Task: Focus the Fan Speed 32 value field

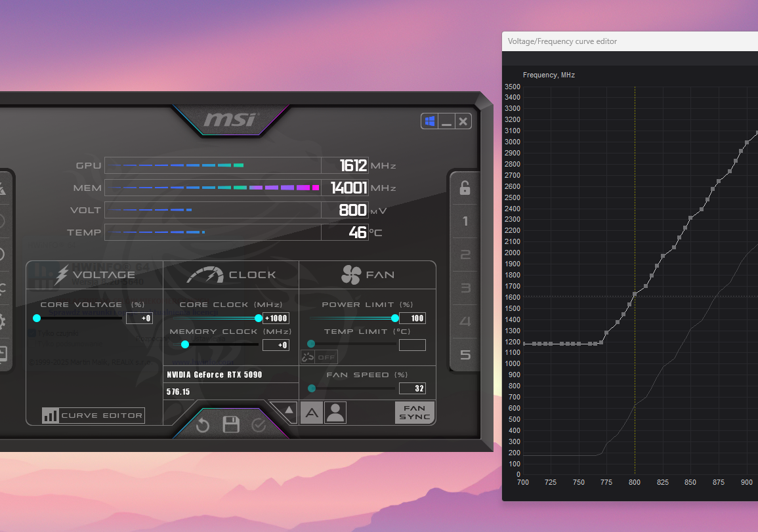Action: [412, 388]
